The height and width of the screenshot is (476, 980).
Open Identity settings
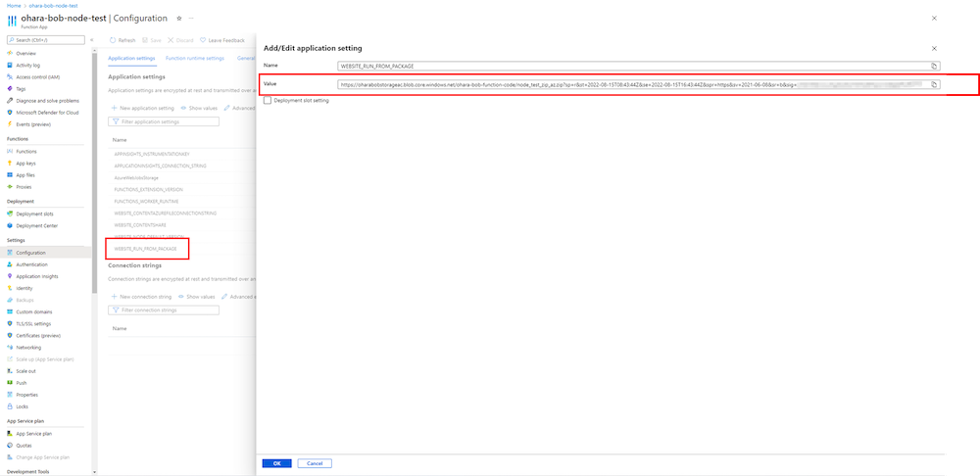pyautogui.click(x=24, y=288)
